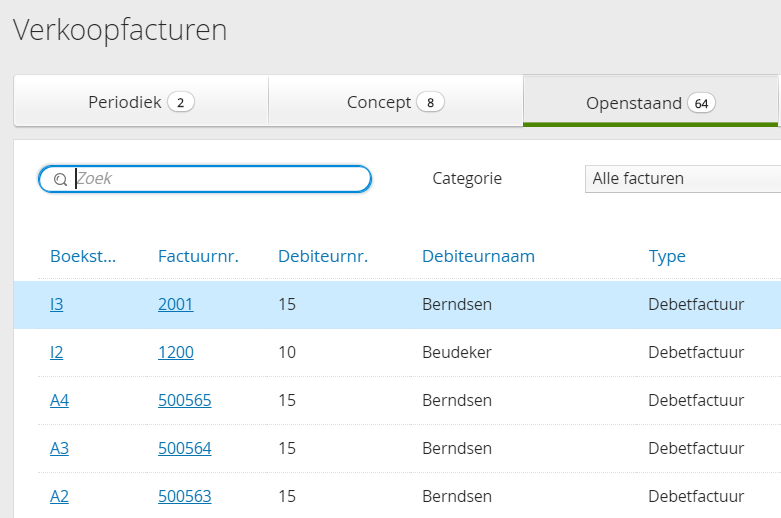Open booking entry I3
This screenshot has height=518, width=781.
coord(56,304)
